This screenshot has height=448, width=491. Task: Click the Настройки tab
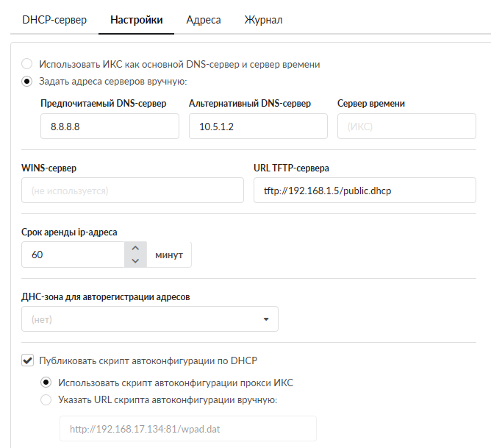(x=137, y=20)
